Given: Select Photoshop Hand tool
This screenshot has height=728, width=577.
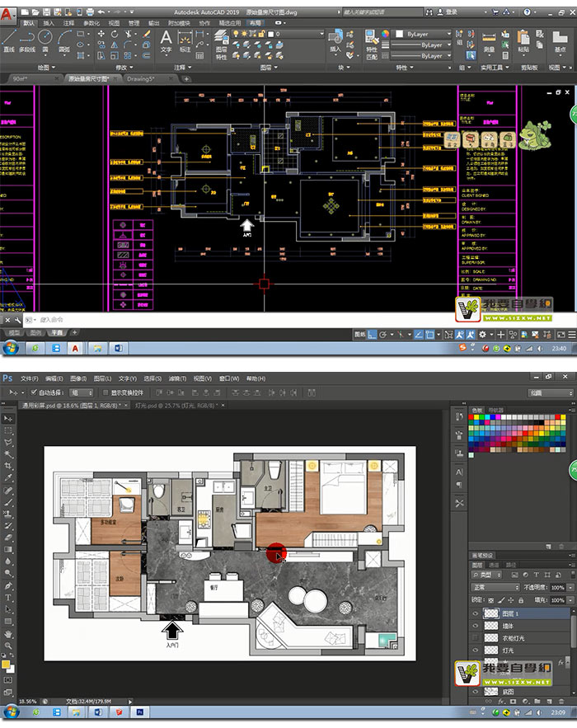Looking at the screenshot, I should (x=8, y=634).
